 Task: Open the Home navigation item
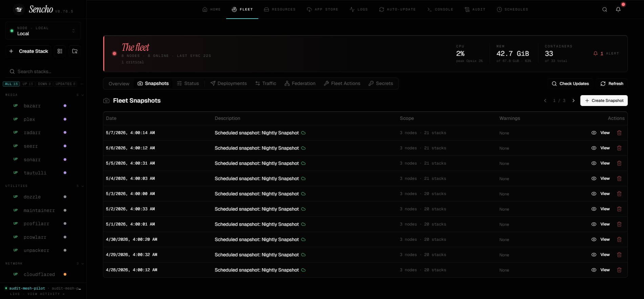[212, 9]
